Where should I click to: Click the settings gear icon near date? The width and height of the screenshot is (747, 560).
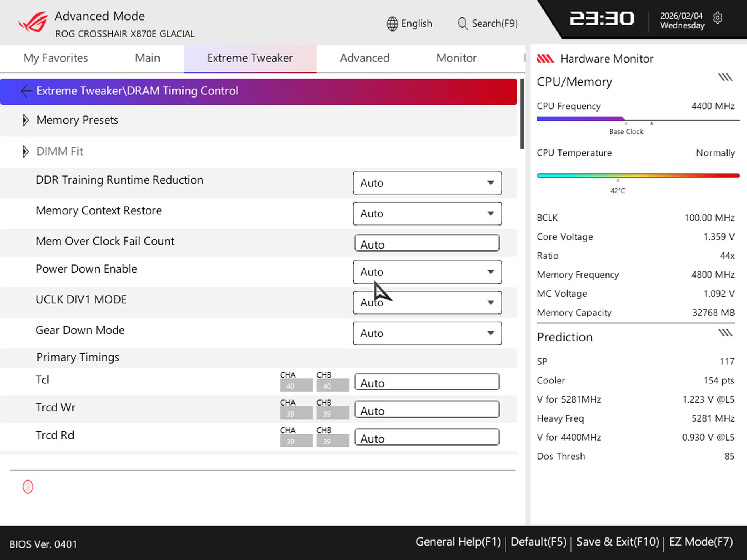(717, 18)
